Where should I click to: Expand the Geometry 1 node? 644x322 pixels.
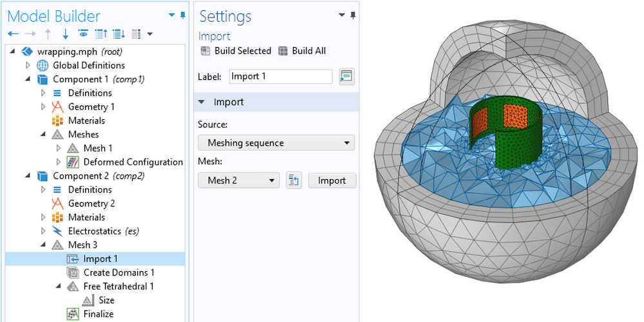43,107
